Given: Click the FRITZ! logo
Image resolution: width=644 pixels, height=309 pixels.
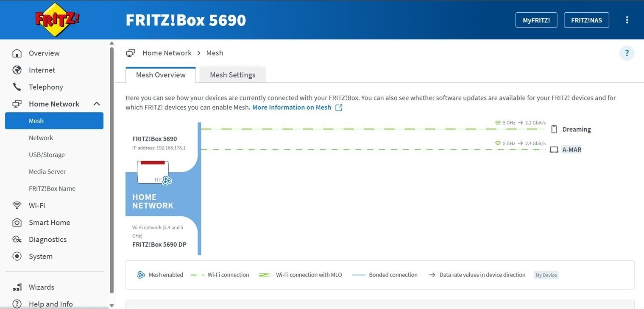Looking at the screenshot, I should pyautogui.click(x=57, y=19).
